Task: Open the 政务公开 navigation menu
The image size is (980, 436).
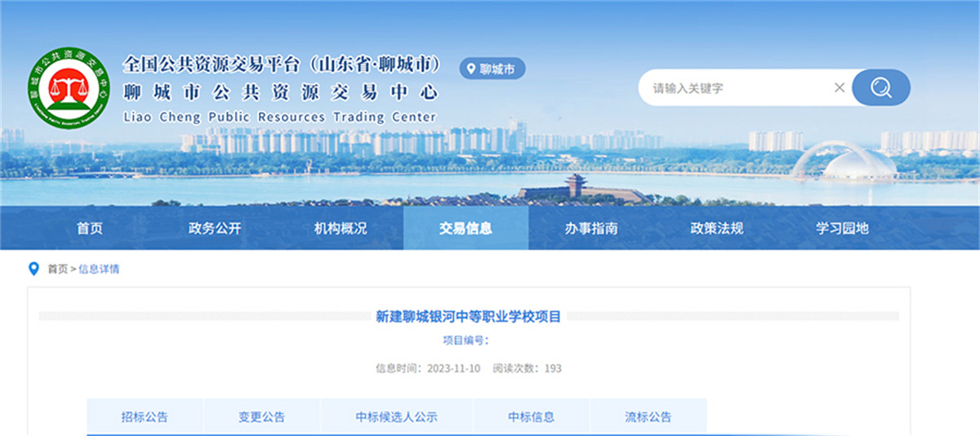Action: [x=215, y=229]
